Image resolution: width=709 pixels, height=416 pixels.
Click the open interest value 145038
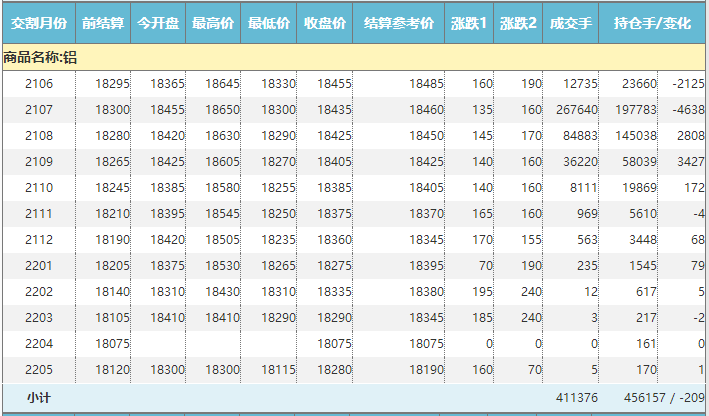(637, 136)
